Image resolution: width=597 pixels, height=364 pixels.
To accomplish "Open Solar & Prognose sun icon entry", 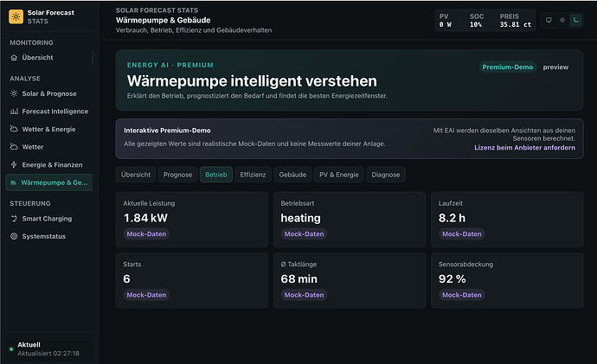I will 49,93.
